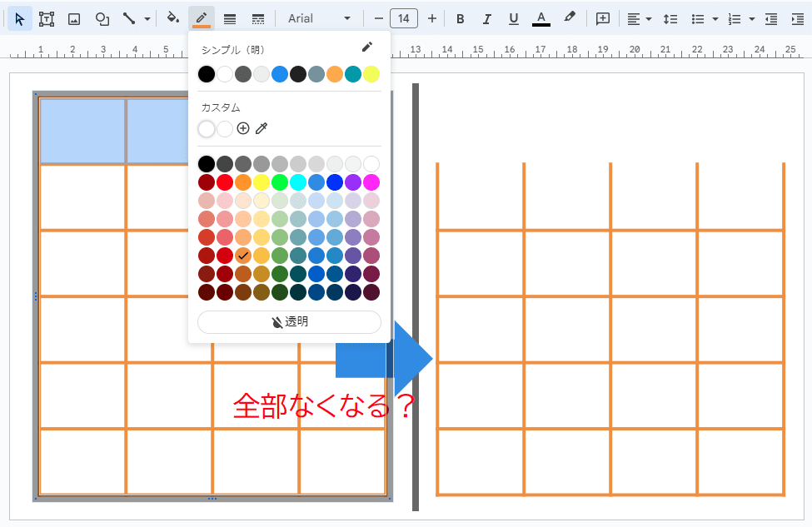
Task: Select the bright green palette swatch
Action: [x=280, y=182]
